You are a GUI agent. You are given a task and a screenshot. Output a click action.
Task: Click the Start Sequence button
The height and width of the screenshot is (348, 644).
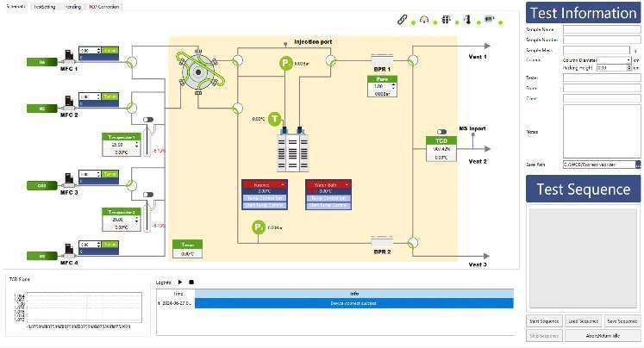coord(544,321)
